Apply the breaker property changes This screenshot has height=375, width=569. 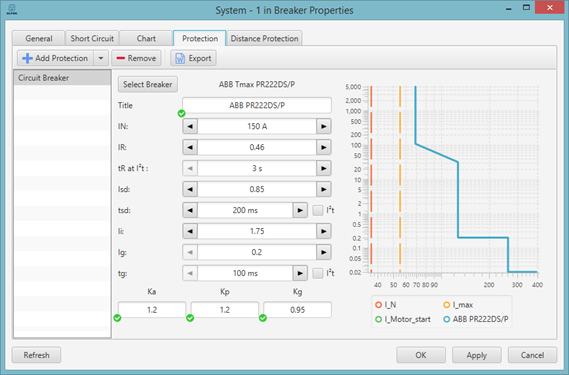point(476,355)
